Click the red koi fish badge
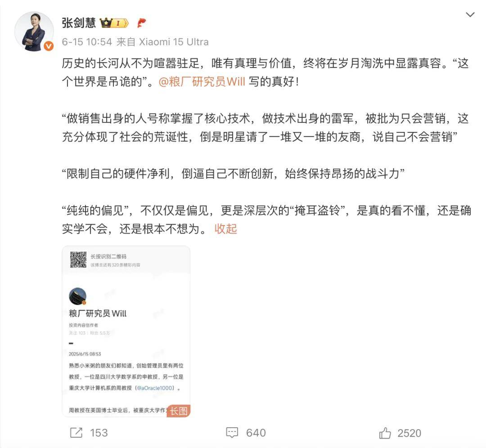Screen dimensions: 486x448 tap(141, 23)
